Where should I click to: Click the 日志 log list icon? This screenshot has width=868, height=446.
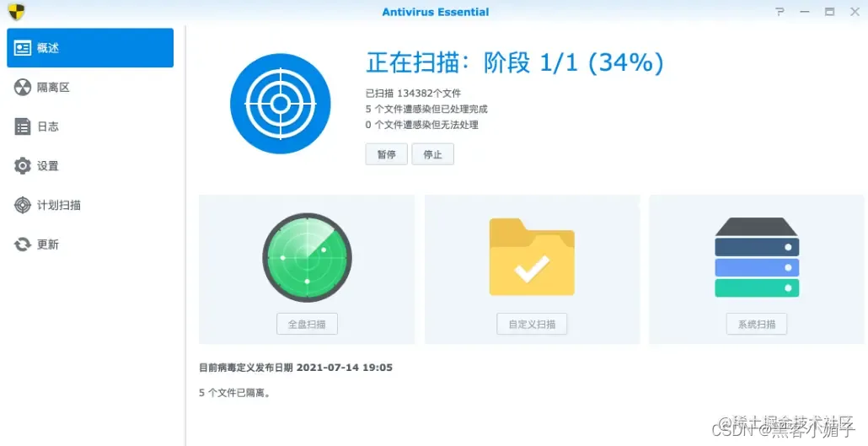(x=22, y=126)
